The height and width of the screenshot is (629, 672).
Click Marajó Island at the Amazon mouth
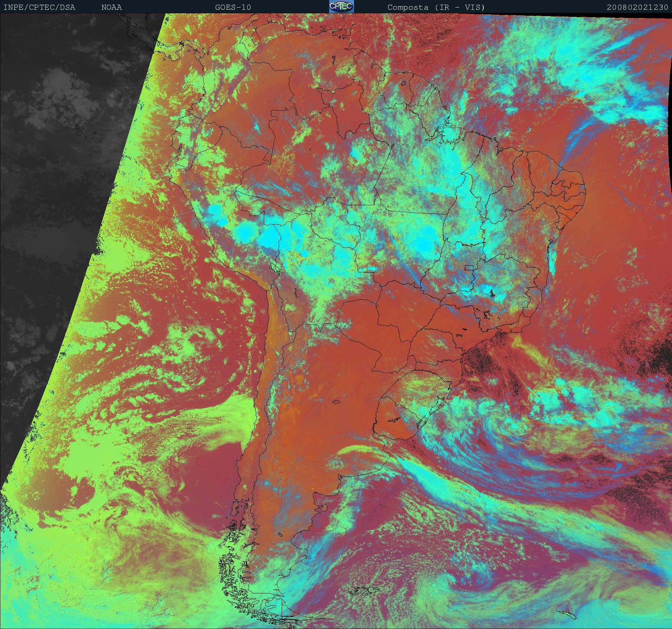click(447, 132)
